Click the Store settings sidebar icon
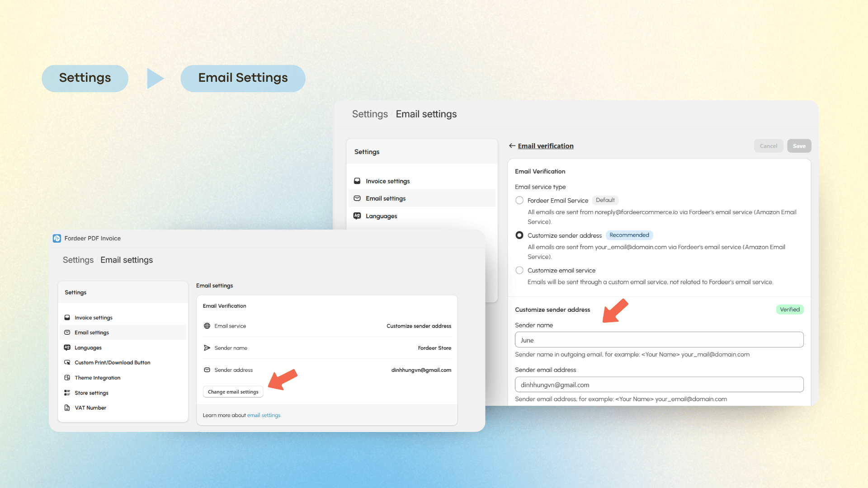The image size is (868, 488). tap(67, 392)
